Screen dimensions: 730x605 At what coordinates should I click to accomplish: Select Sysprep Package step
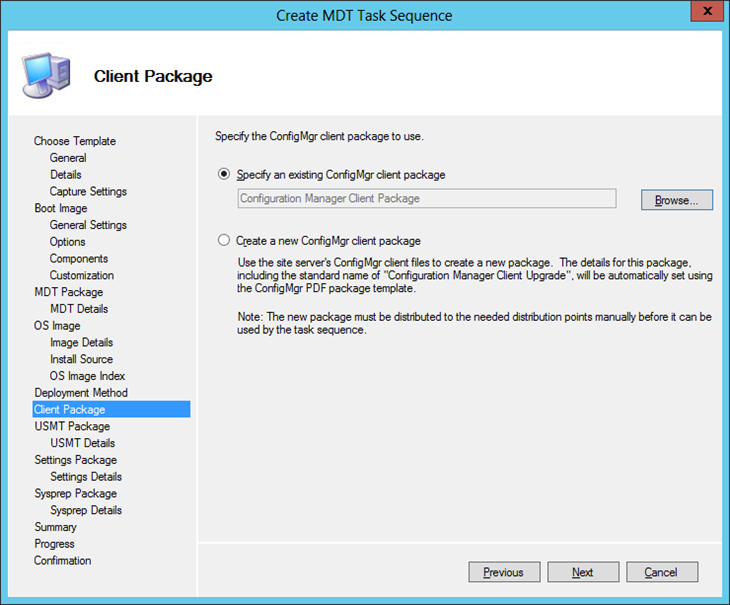click(75, 493)
